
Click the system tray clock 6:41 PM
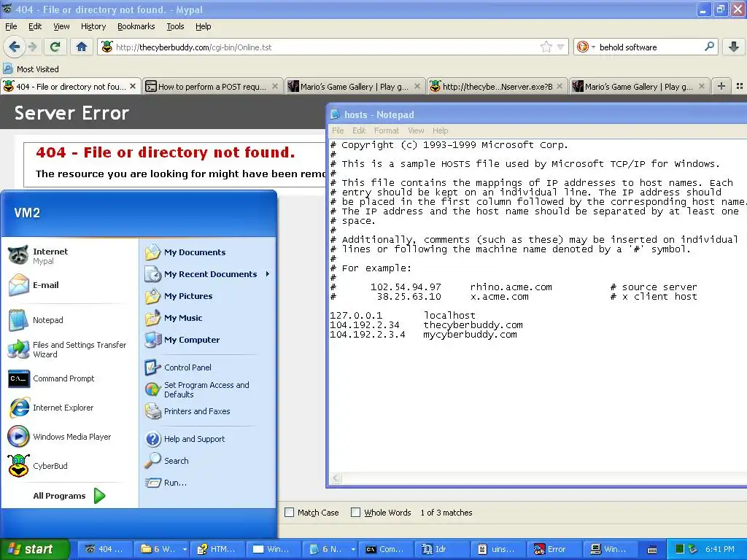(x=720, y=549)
